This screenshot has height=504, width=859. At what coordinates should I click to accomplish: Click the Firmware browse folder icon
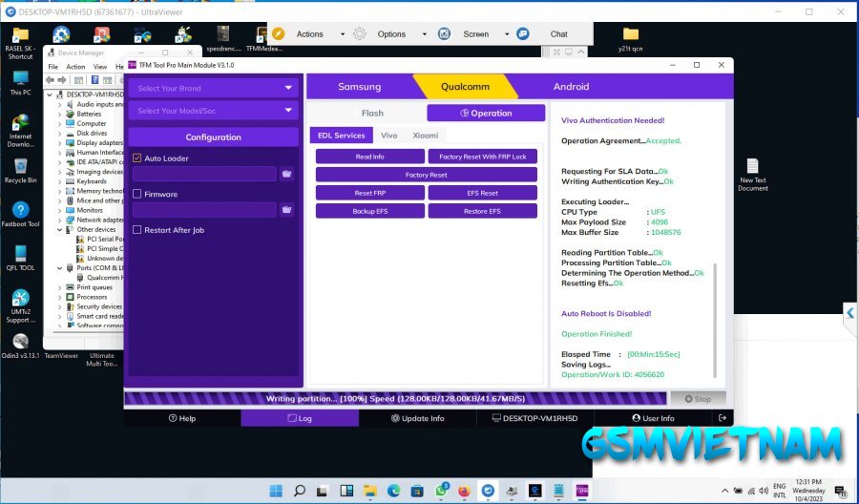(x=286, y=210)
